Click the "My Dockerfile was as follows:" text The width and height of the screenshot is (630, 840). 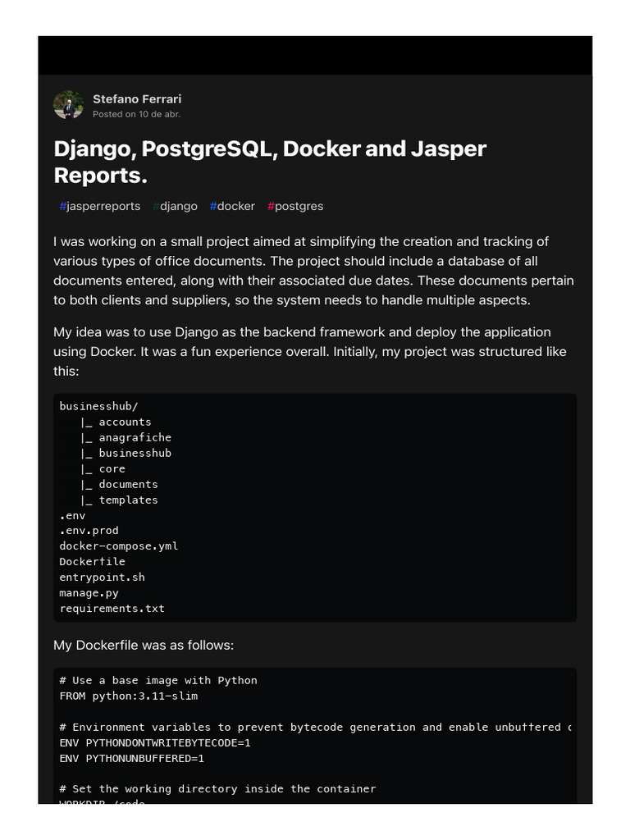(x=144, y=646)
